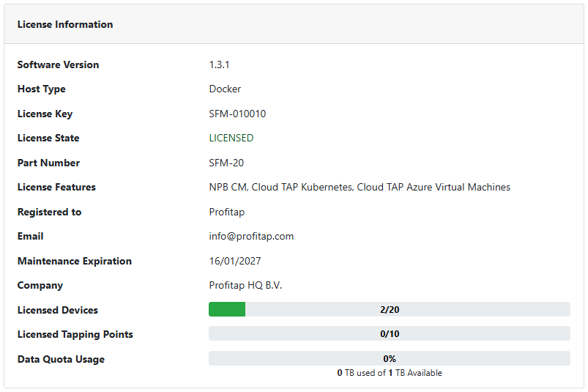Click the maintenance expiration date 16/01/2027
588x392 pixels.
pyautogui.click(x=235, y=261)
